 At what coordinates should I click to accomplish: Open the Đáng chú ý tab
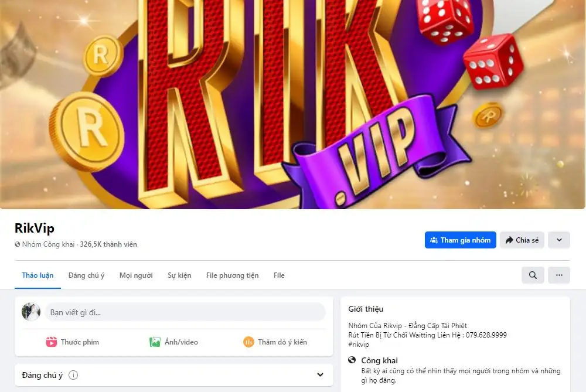click(x=86, y=275)
